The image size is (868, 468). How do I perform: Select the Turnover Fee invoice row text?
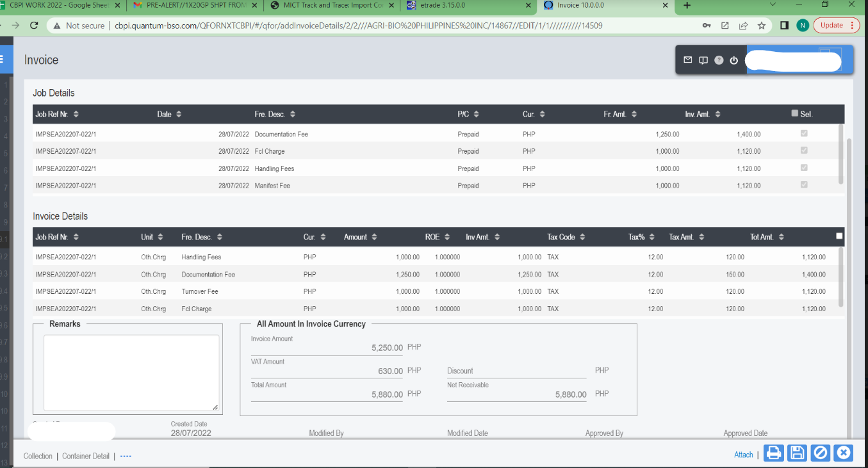[x=200, y=291]
